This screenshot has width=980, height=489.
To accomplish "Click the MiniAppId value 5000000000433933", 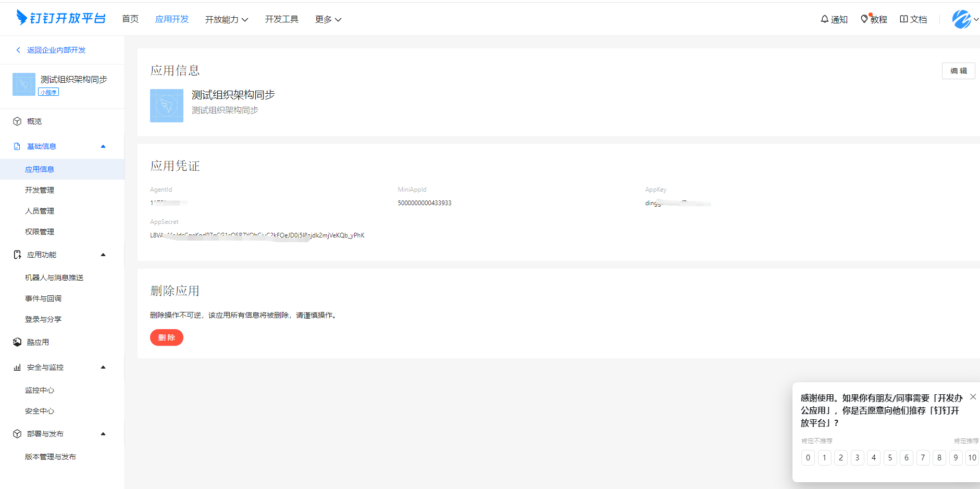I will [425, 203].
